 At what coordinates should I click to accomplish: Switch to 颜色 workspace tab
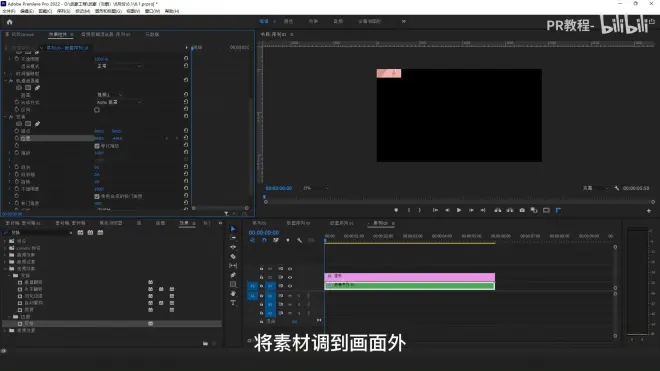pyautogui.click(x=288, y=21)
